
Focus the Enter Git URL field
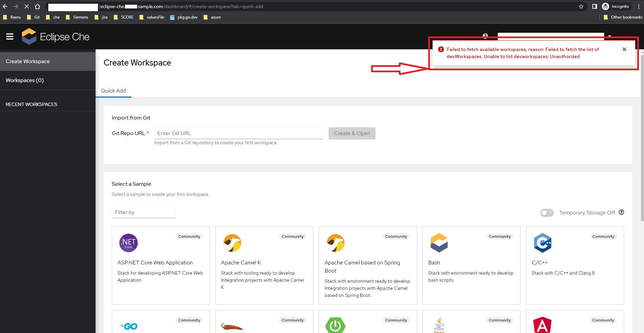pyautogui.click(x=238, y=133)
